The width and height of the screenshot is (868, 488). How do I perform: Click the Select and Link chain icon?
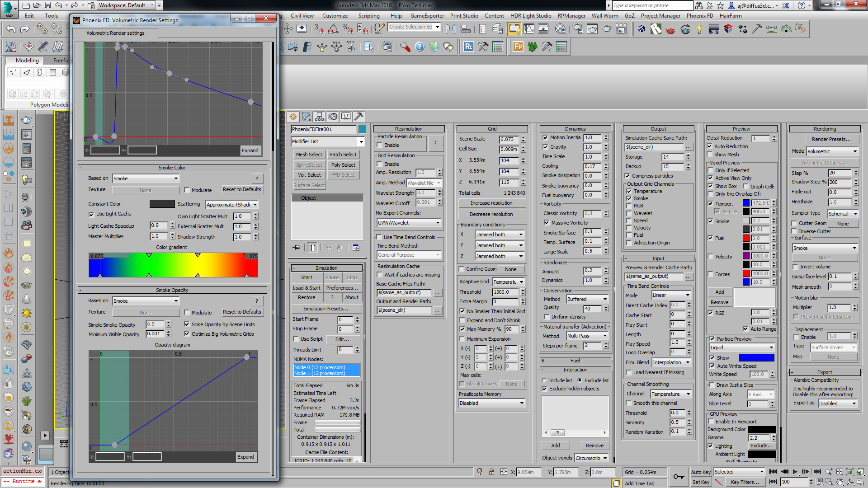pos(42,29)
